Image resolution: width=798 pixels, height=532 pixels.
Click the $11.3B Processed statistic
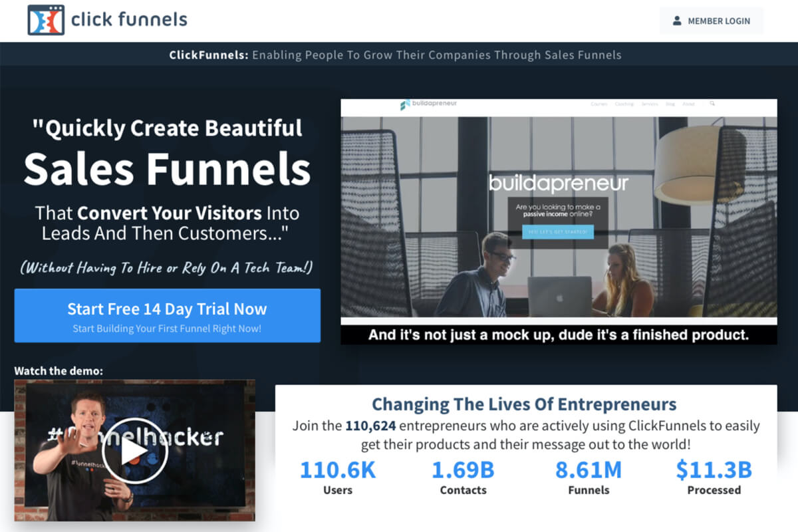pyautogui.click(x=714, y=477)
